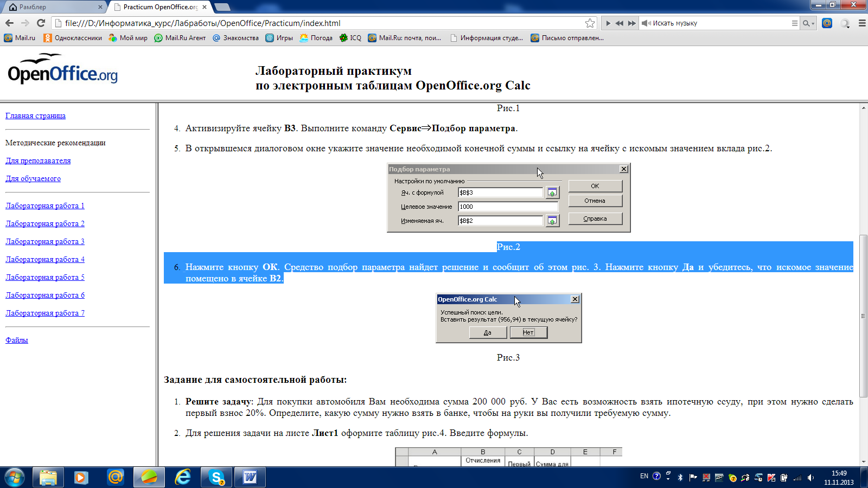
Task: Open the Мой мир bookmark
Action: click(x=127, y=38)
